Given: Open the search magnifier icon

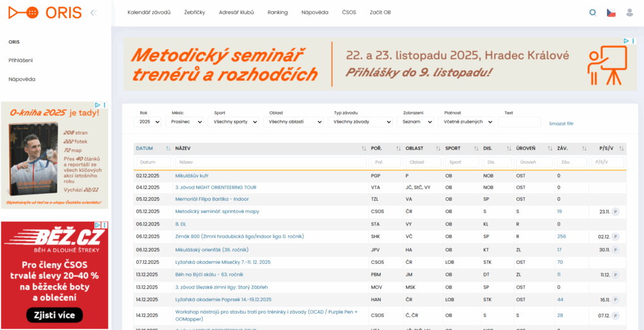Looking at the screenshot, I should (592, 13).
